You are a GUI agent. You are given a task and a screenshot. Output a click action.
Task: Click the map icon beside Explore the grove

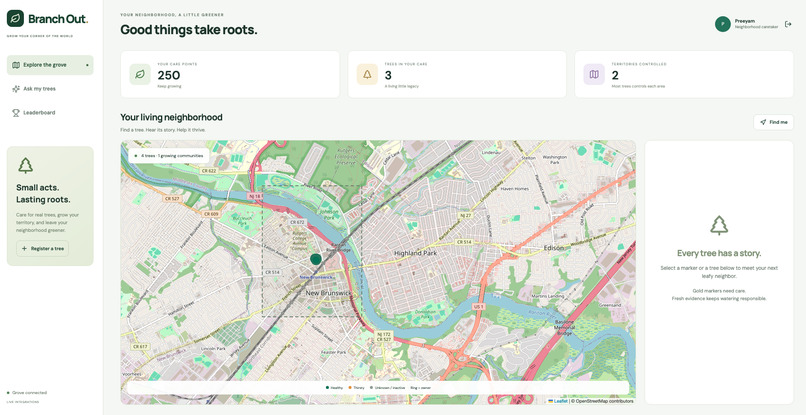coord(16,65)
